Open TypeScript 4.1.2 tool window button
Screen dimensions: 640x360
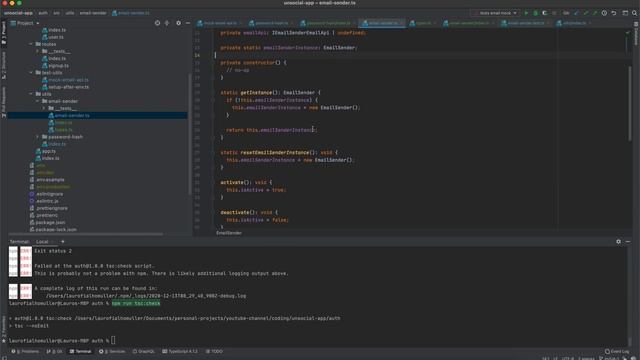click(180, 351)
